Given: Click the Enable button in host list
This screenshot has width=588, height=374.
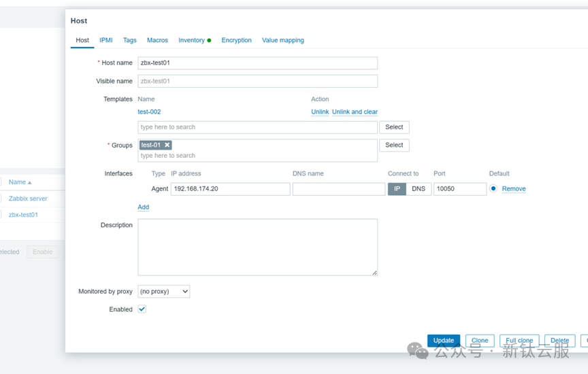Looking at the screenshot, I should [43, 252].
